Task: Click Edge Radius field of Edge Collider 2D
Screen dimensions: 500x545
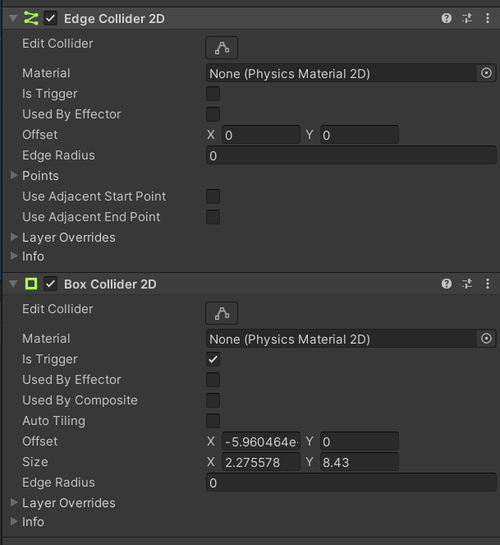Action: coord(351,155)
